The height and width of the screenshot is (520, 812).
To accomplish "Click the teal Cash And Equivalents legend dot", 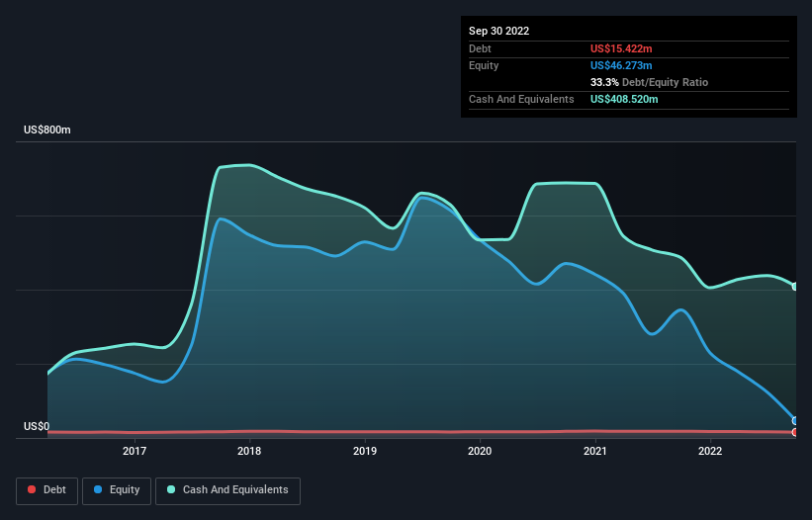I will pos(171,489).
